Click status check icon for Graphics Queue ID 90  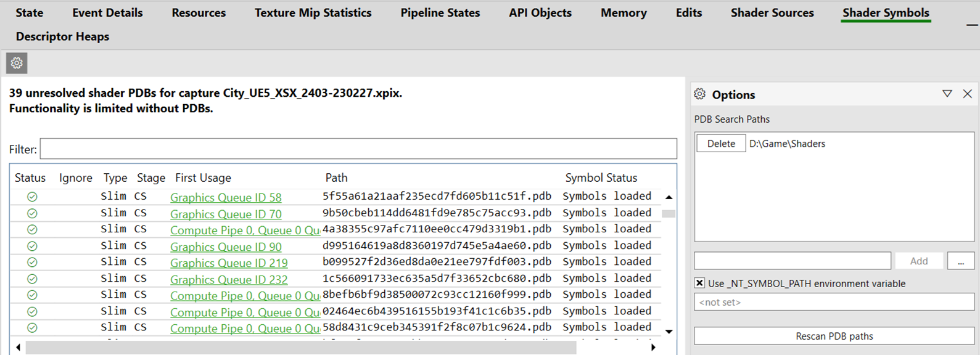tap(32, 246)
